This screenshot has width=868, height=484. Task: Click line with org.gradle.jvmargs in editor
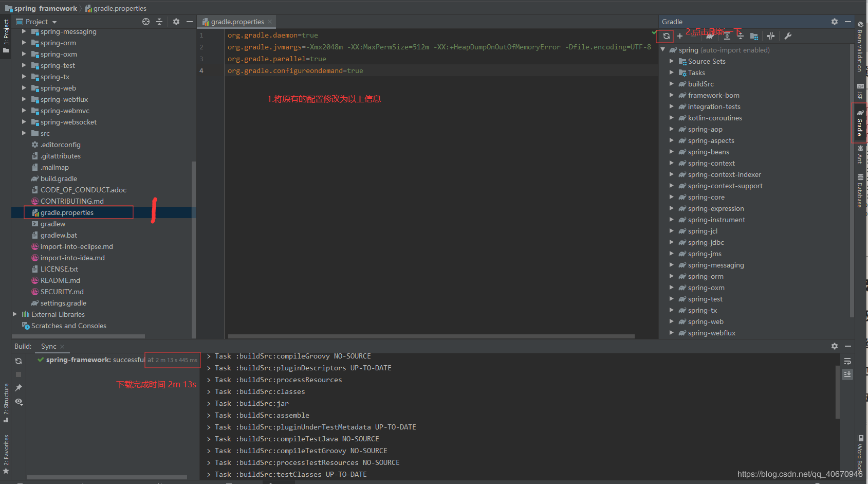439,47
